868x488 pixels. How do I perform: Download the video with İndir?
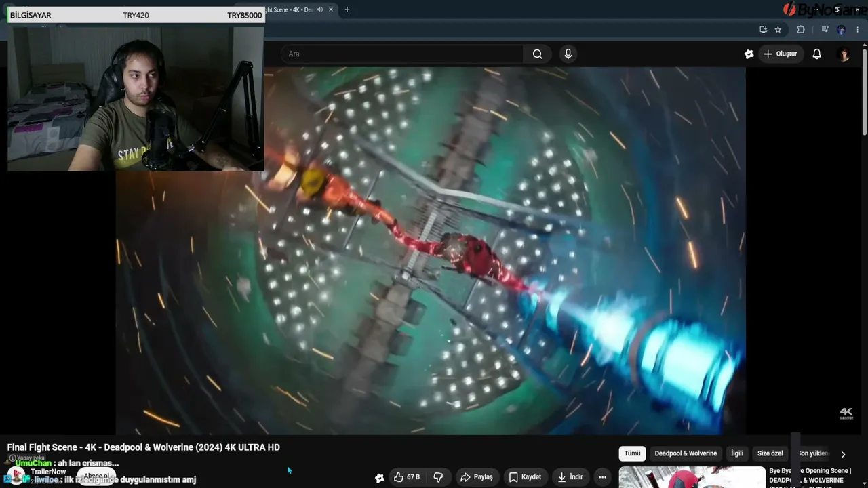coord(570,477)
